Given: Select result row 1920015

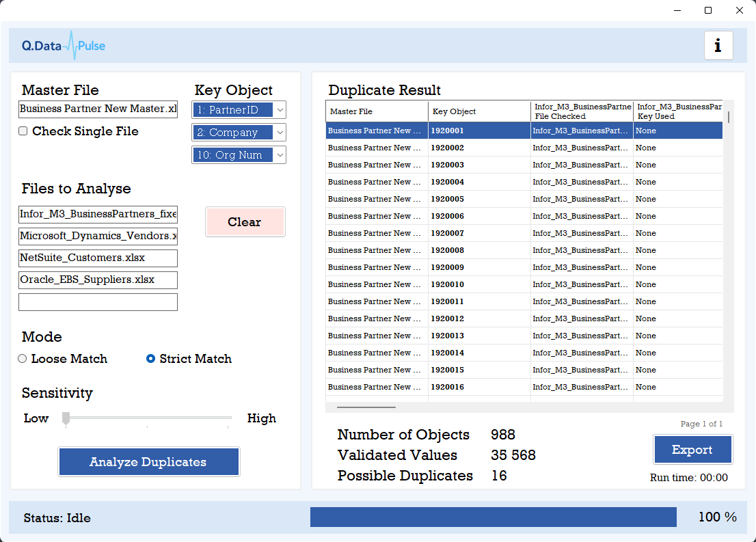Looking at the screenshot, I should (x=524, y=370).
